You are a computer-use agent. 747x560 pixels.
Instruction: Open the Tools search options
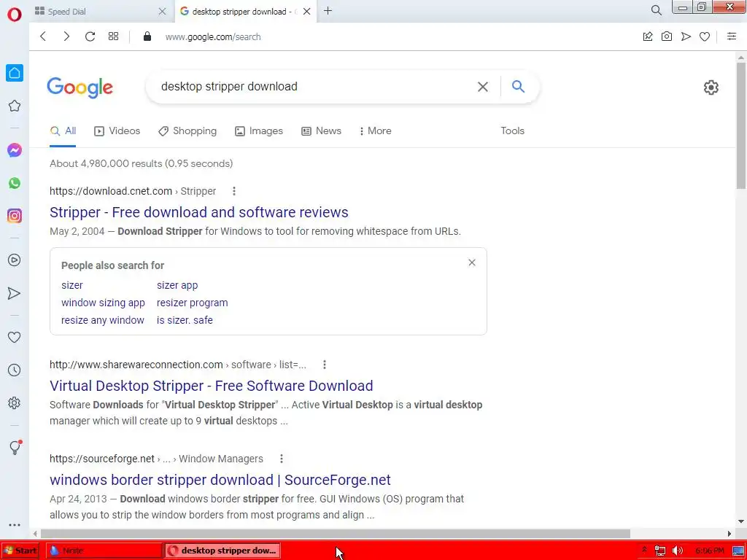coord(512,131)
